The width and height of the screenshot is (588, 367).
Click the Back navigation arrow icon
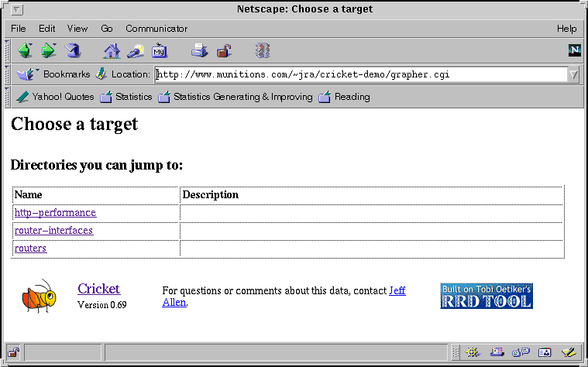point(25,51)
